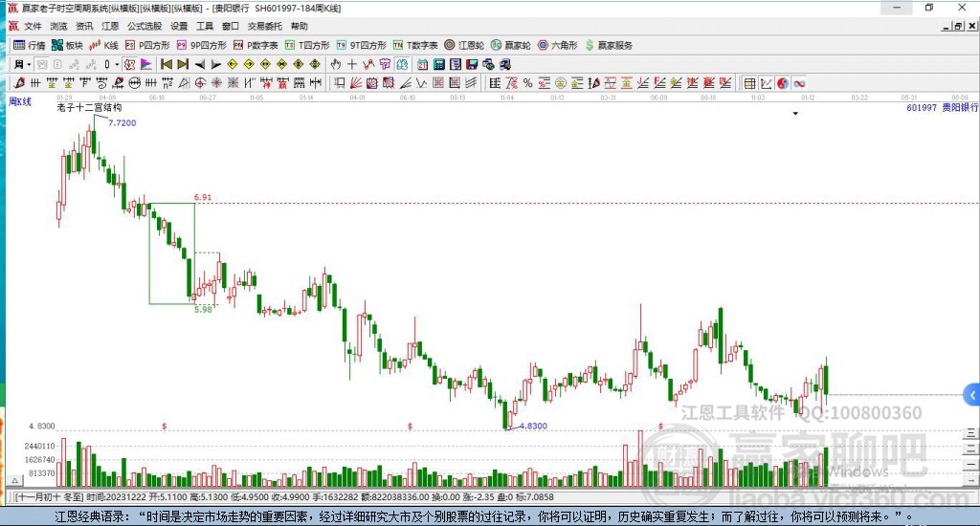Click the infinity symbol icon
980x526 pixels.
(799, 83)
